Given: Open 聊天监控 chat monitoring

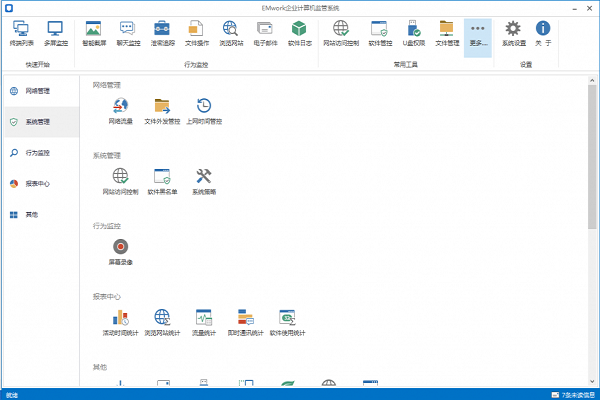Looking at the screenshot, I should click(x=129, y=34).
